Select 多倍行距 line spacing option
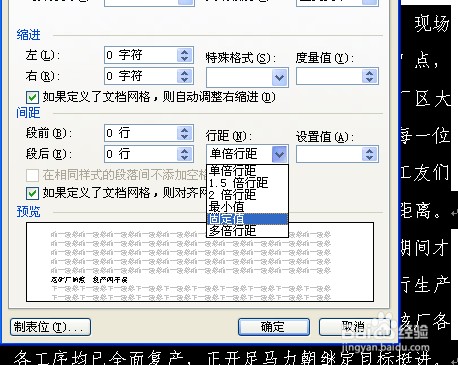458x365 pixels. coord(247,231)
